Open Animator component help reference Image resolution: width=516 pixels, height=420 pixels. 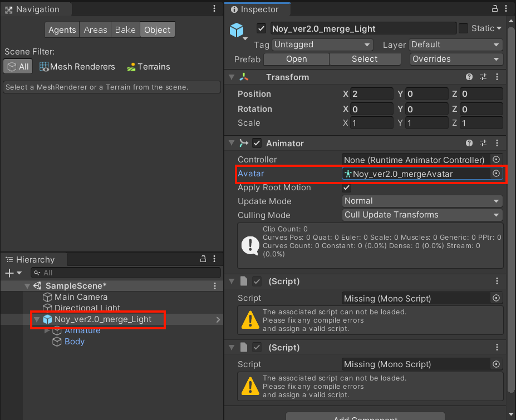tap(469, 143)
